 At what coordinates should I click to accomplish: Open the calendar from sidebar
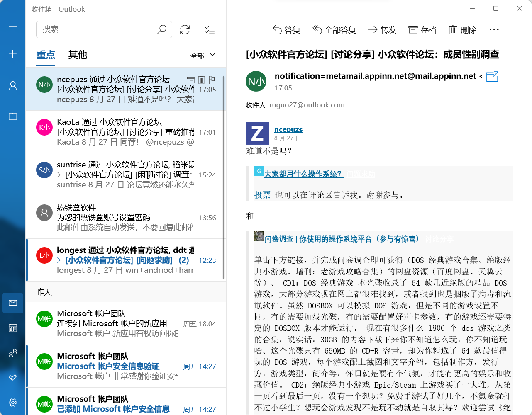click(x=13, y=328)
